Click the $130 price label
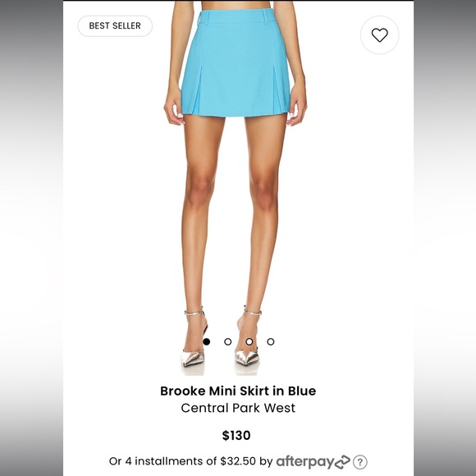 pos(236,435)
